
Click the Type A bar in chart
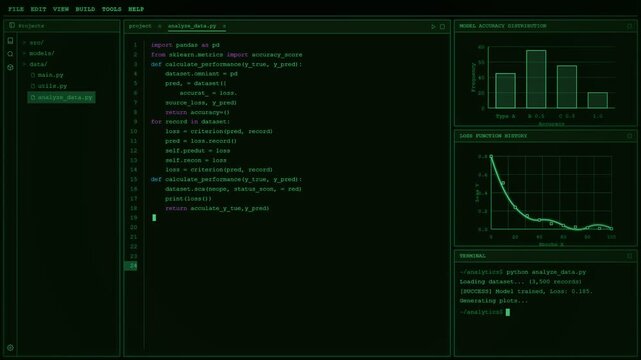tap(505, 91)
